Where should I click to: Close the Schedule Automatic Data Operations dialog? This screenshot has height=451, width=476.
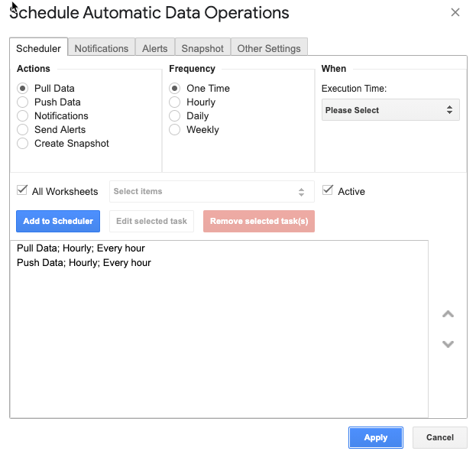[x=455, y=12]
